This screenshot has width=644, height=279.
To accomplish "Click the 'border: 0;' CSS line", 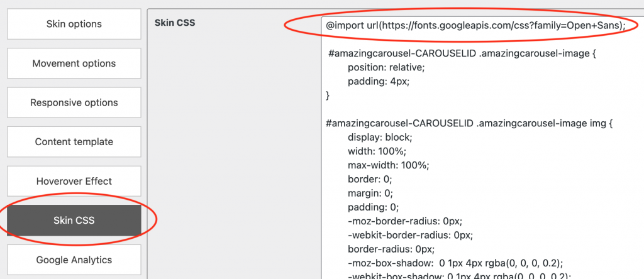I will [x=369, y=179].
